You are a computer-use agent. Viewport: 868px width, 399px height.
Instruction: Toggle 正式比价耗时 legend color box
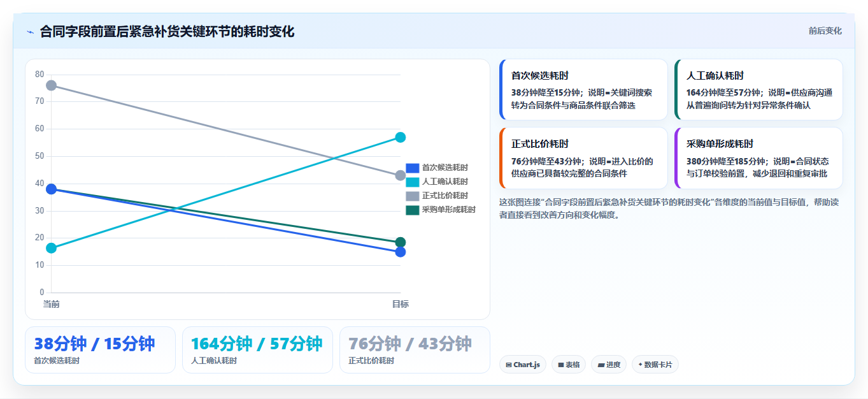pyautogui.click(x=413, y=196)
